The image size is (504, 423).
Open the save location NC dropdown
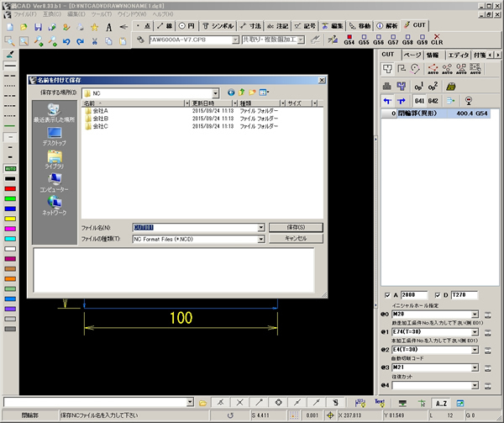pos(215,93)
